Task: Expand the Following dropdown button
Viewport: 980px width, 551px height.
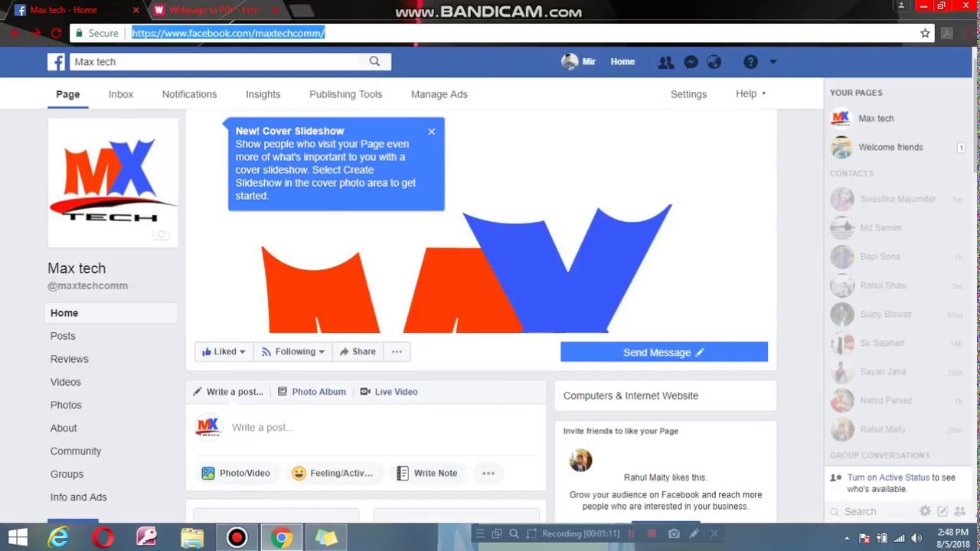Action: click(293, 352)
